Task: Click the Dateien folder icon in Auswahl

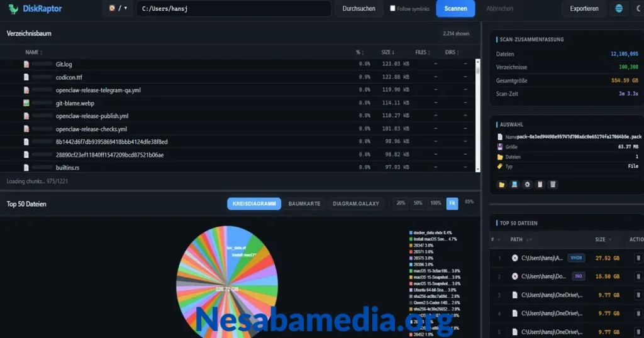Action: point(500,156)
